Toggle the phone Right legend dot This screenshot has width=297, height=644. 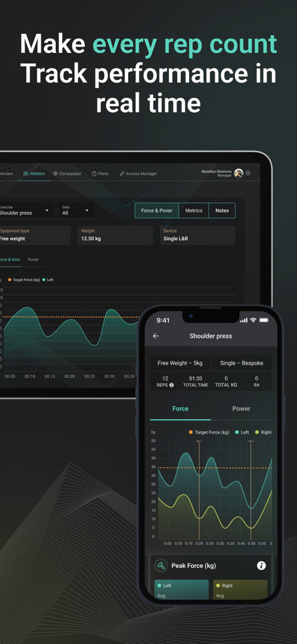257,432
